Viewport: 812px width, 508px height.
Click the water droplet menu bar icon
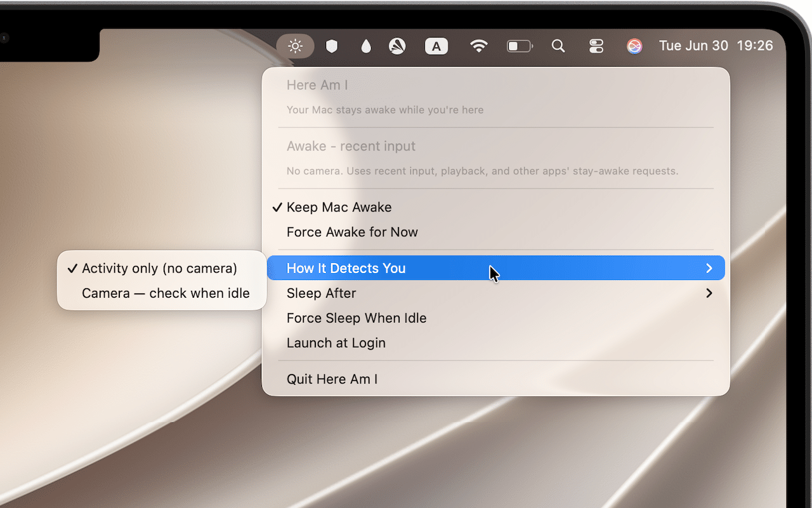pos(365,46)
